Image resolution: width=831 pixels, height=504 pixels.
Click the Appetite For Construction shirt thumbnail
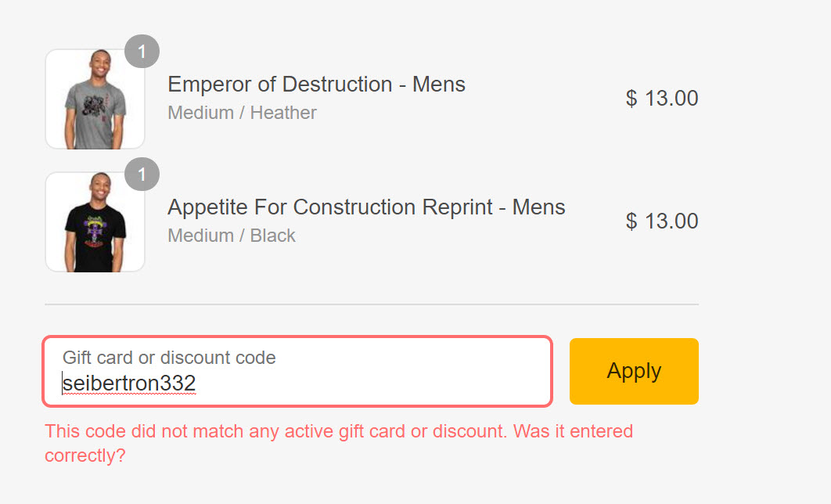95,222
